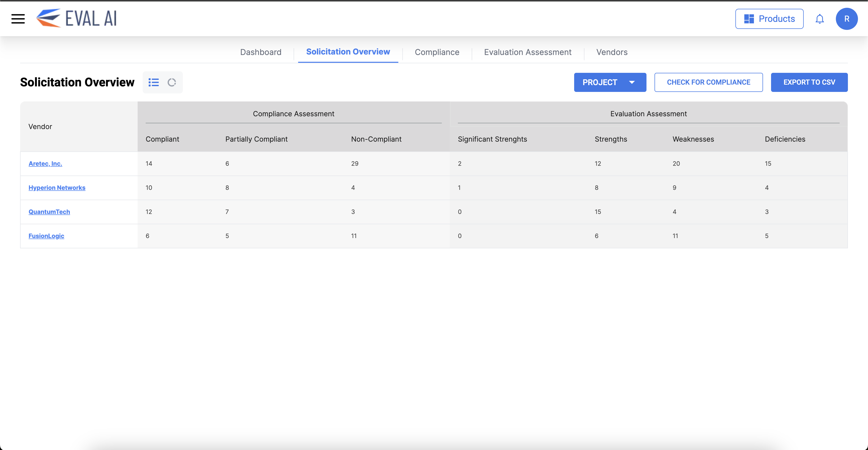Click EXPORT TO CSV button

pos(809,82)
